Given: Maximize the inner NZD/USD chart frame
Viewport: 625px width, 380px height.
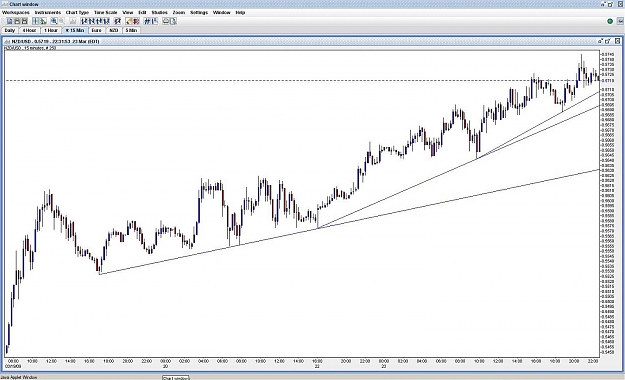Looking at the screenshot, I should (608, 41).
